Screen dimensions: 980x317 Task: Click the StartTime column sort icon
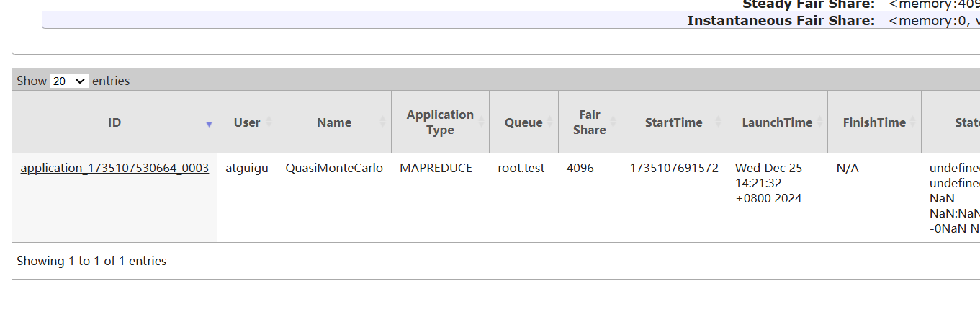coord(719,122)
